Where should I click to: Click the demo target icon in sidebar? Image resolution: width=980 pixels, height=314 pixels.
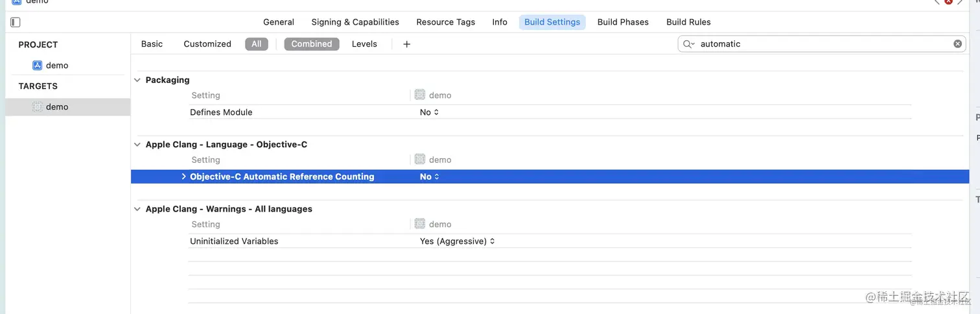(x=37, y=107)
